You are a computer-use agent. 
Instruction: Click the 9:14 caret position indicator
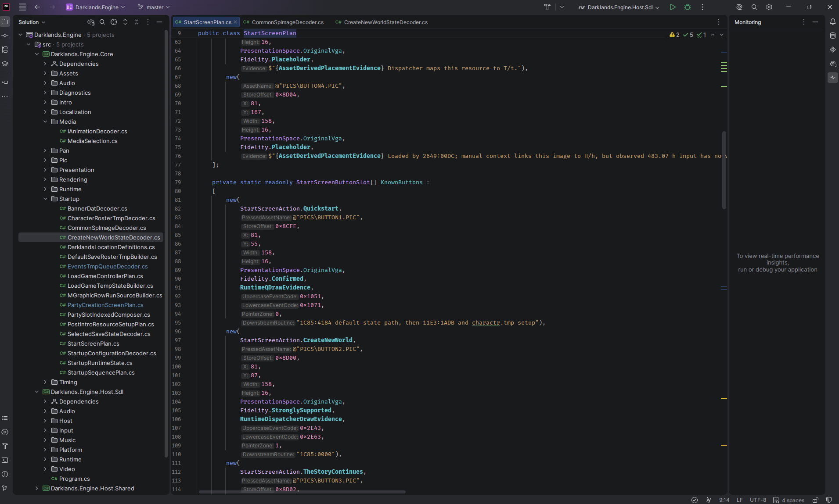[x=724, y=500]
